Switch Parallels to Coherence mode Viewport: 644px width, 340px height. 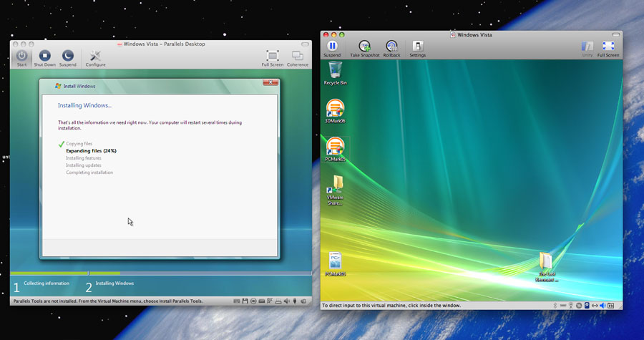pos(297,56)
